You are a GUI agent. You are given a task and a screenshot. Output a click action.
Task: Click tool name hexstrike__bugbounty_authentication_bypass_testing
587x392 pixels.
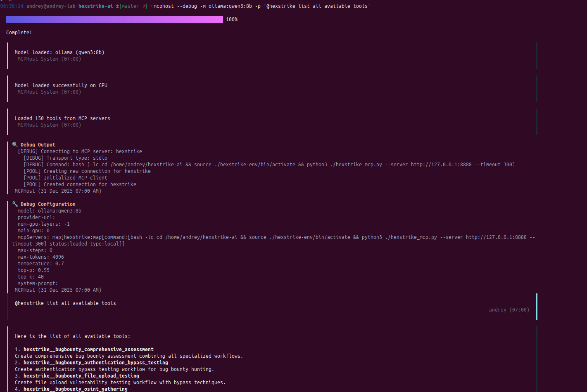[x=96, y=363]
